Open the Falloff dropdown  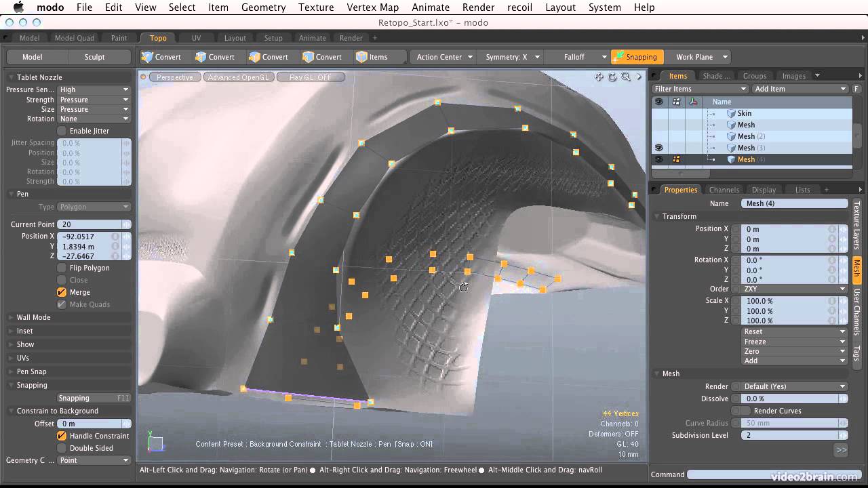(x=578, y=57)
